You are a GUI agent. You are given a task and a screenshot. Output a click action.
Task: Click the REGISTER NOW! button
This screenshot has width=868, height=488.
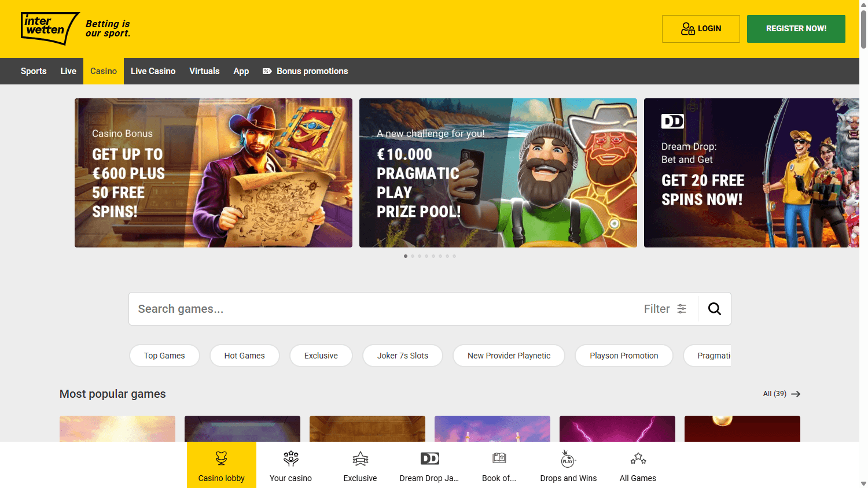(796, 29)
